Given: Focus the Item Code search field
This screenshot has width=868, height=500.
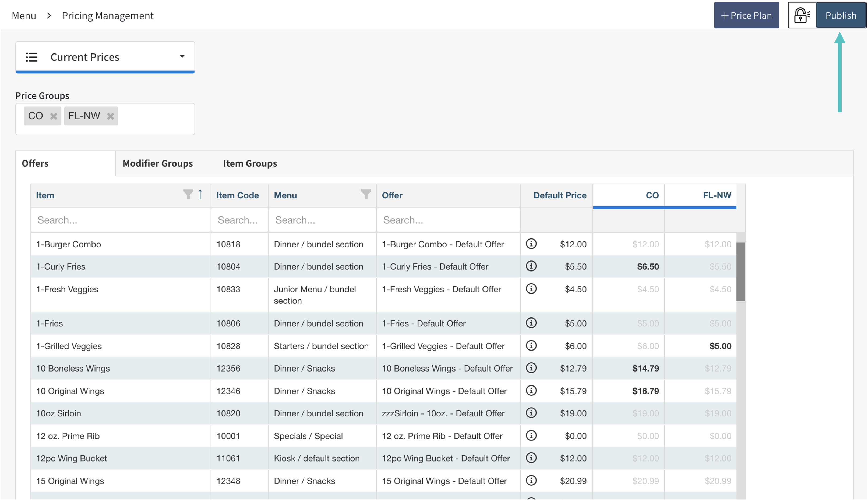Looking at the screenshot, I should [x=239, y=220].
